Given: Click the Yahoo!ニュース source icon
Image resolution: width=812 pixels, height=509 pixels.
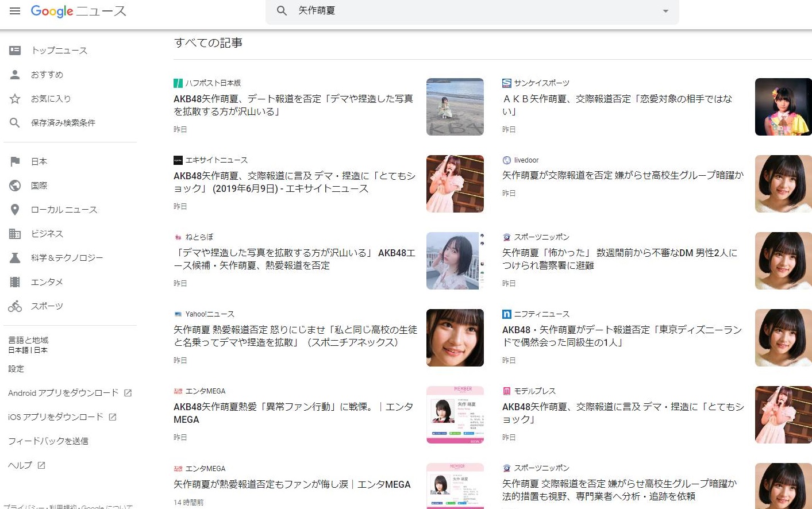Looking at the screenshot, I should point(178,314).
